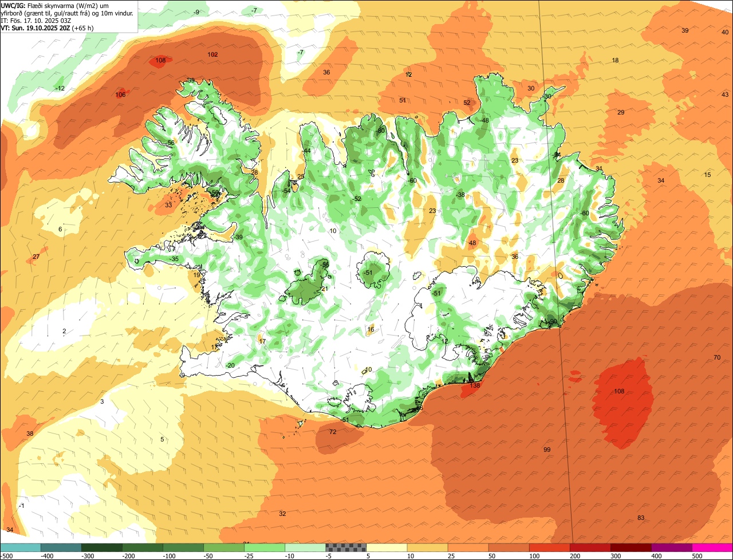733x560 pixels.
Task: Click the map value 72 south of Iceland
Action: pyautogui.click(x=333, y=432)
